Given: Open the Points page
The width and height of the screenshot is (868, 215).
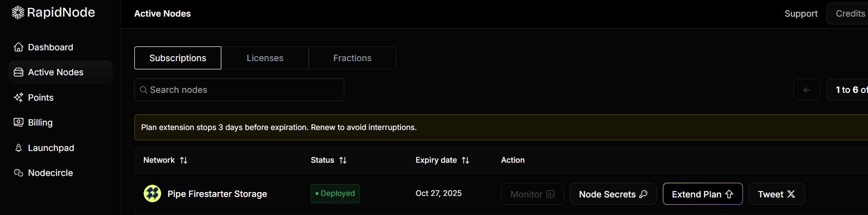Looking at the screenshot, I should pyautogui.click(x=41, y=98).
